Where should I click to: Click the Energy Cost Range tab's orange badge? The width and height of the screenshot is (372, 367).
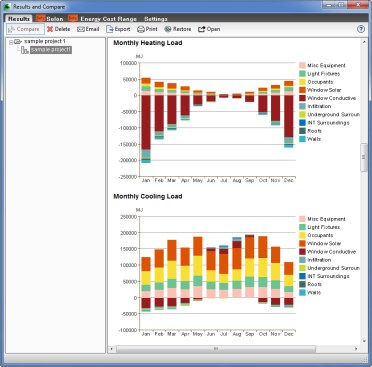click(73, 18)
